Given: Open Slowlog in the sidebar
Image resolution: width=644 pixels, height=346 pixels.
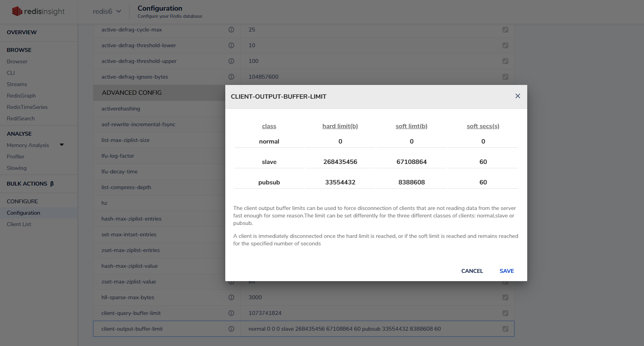Looking at the screenshot, I should coord(17,168).
